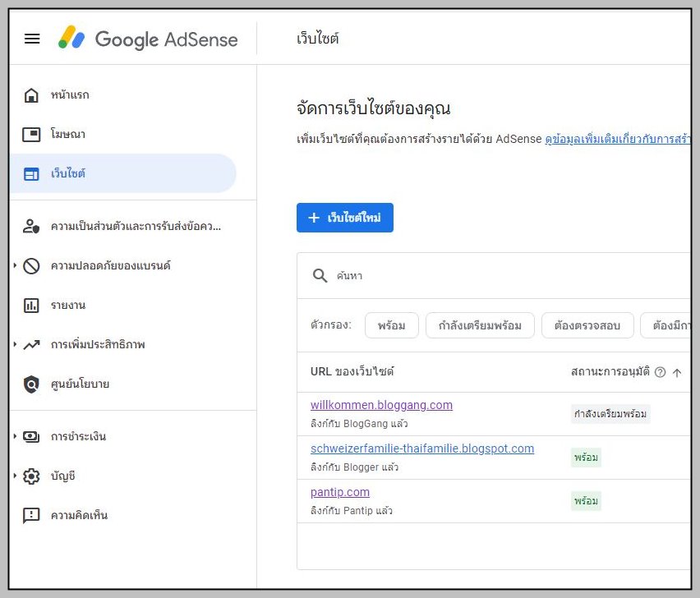Click the จัดการเว็บไซต์ของคุณ heading
Screen dimensions: 700x598
[373, 108]
